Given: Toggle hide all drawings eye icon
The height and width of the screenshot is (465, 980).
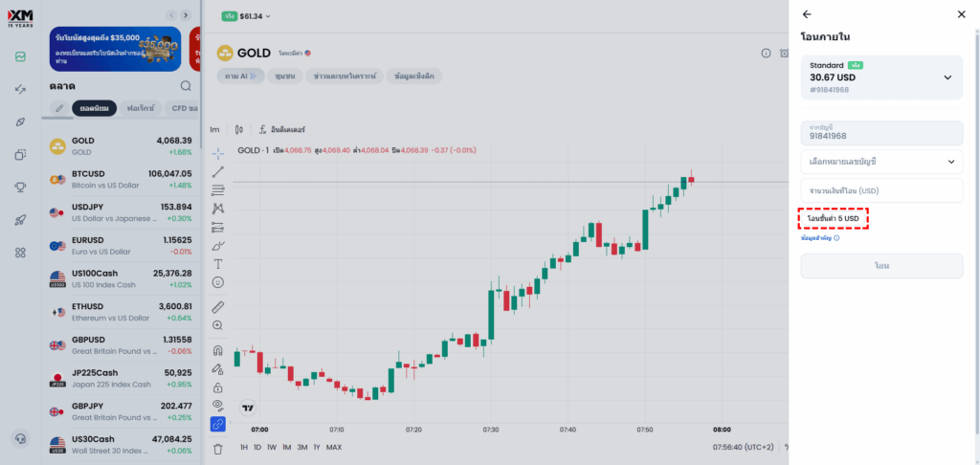Looking at the screenshot, I should point(218,406).
